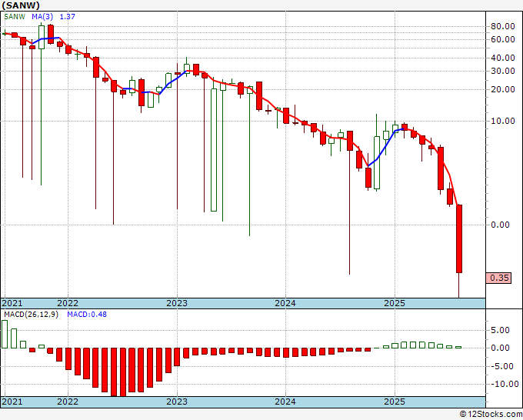Click the 5.00 MACD axis label
This screenshot has width=523, height=420.
(500, 330)
